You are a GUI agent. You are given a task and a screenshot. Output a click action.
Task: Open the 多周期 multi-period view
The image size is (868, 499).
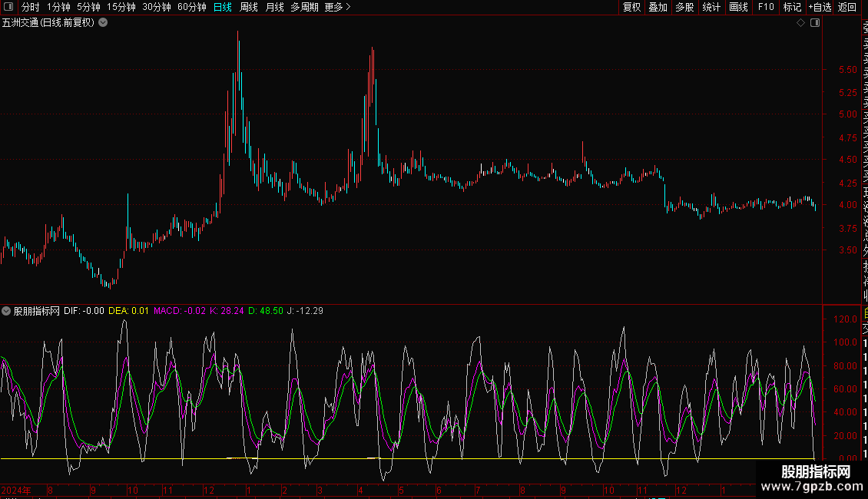click(304, 7)
